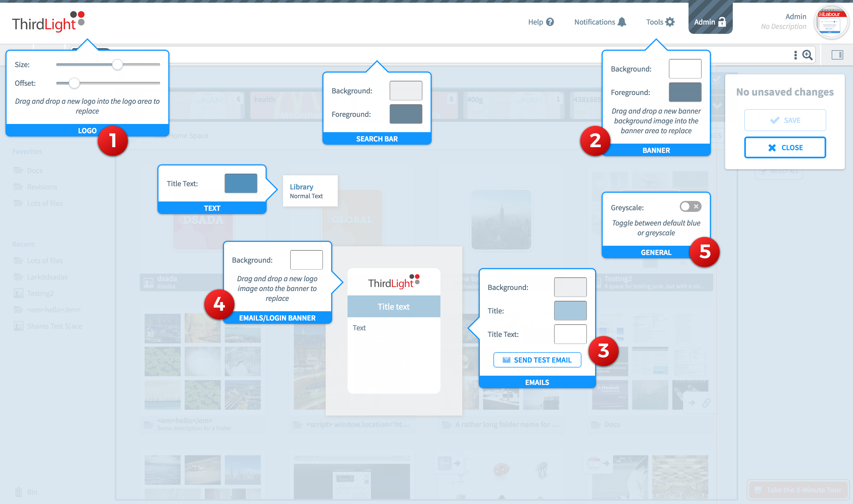Image resolution: width=853 pixels, height=504 pixels.
Task: Pick Emails Title Text color swatch
Action: (x=570, y=334)
